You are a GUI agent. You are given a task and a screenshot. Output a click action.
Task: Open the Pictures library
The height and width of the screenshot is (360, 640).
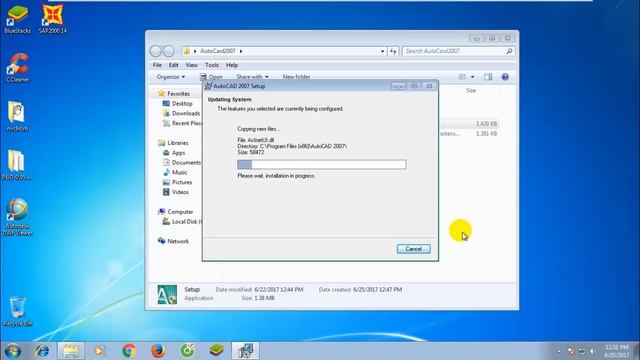(177, 182)
